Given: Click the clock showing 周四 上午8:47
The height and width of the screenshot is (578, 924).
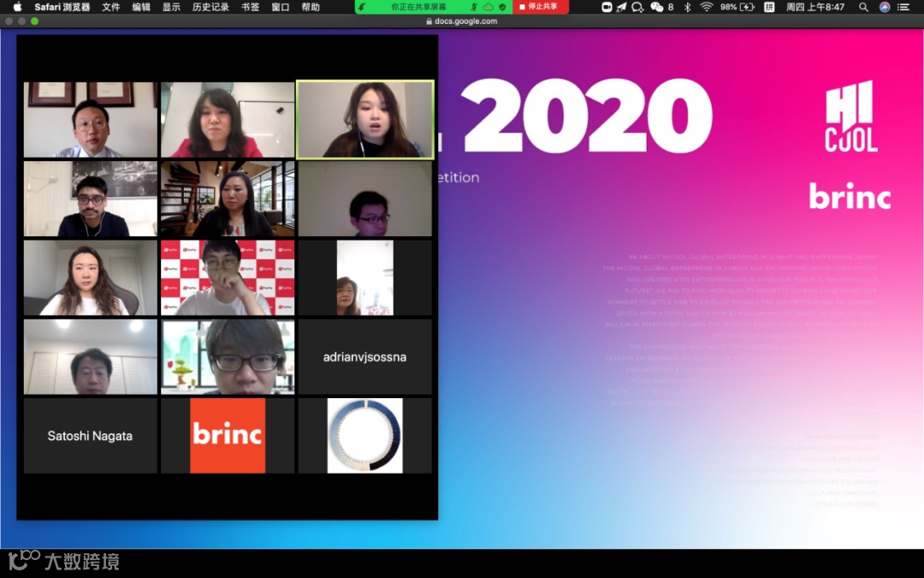Looking at the screenshot, I should pyautogui.click(x=815, y=7).
